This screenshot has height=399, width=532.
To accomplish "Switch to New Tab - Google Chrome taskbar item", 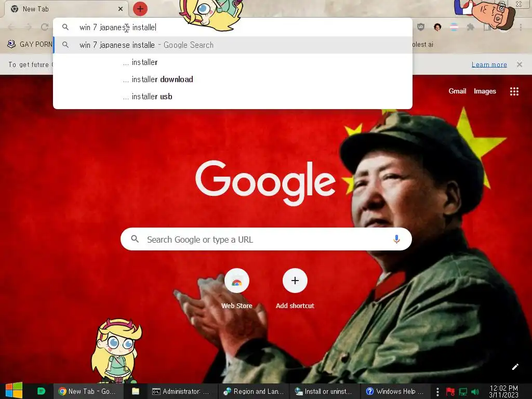I will coord(87,391).
